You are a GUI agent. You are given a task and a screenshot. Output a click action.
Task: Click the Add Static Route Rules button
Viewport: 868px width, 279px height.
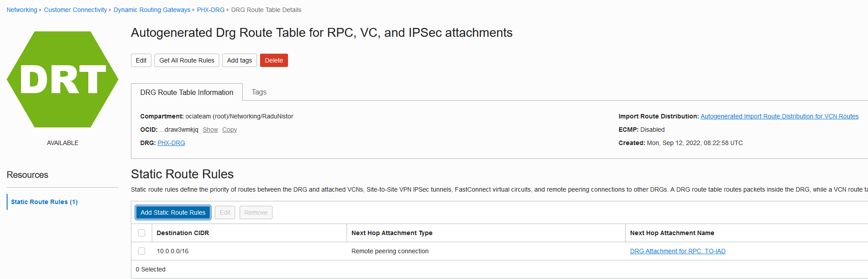point(173,212)
